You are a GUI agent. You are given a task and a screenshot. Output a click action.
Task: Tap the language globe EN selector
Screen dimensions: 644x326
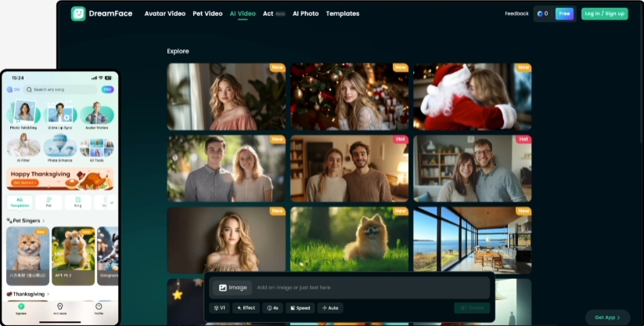tap(13, 89)
